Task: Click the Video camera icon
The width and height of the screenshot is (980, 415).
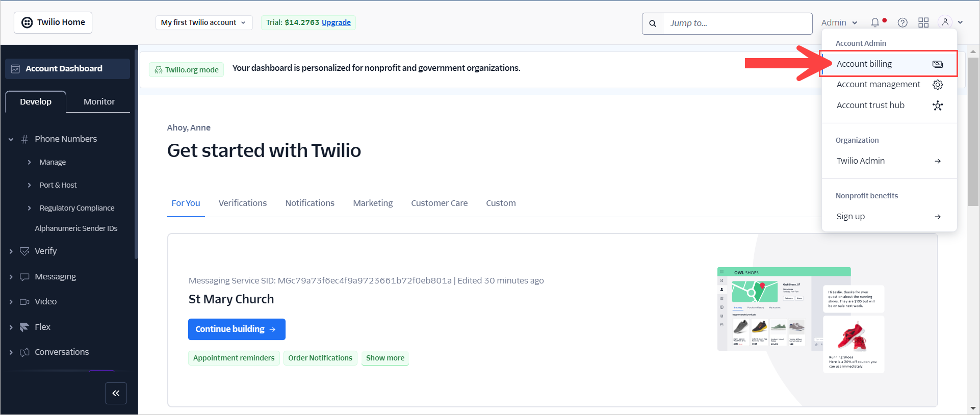Action: point(24,302)
